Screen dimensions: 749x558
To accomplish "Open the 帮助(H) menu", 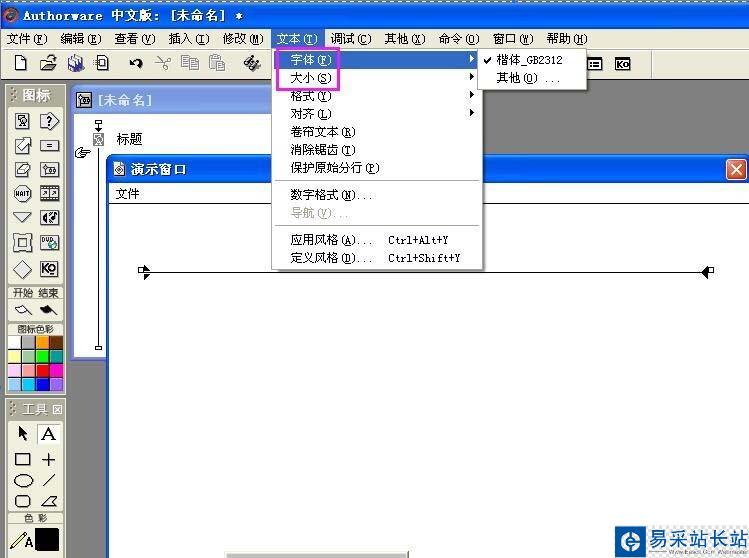I will click(567, 39).
